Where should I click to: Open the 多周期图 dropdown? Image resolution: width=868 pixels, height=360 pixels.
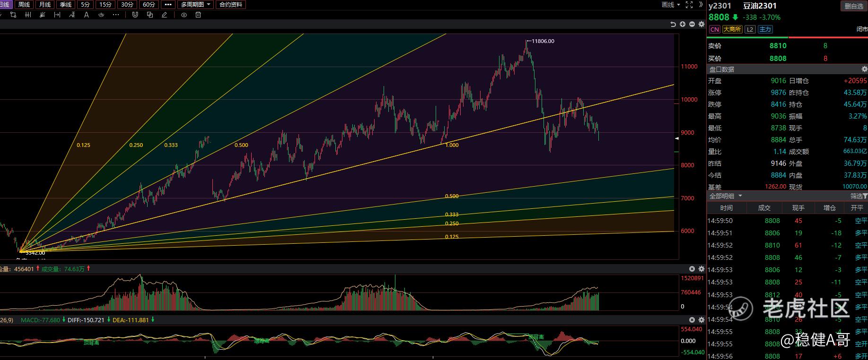coord(195,5)
